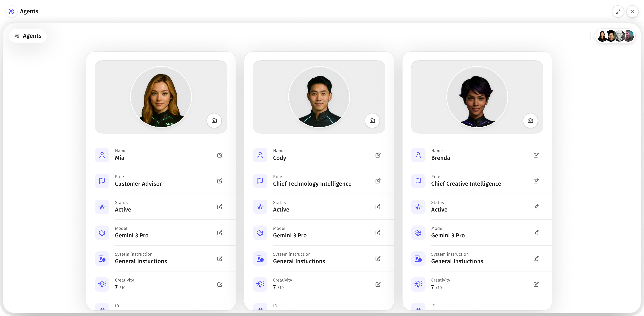Click the camera icon on Mia's avatar

(x=214, y=121)
